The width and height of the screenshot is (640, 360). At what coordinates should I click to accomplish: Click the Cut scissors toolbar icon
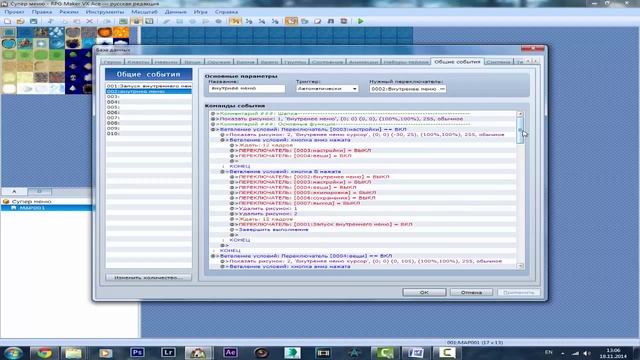(50, 21)
